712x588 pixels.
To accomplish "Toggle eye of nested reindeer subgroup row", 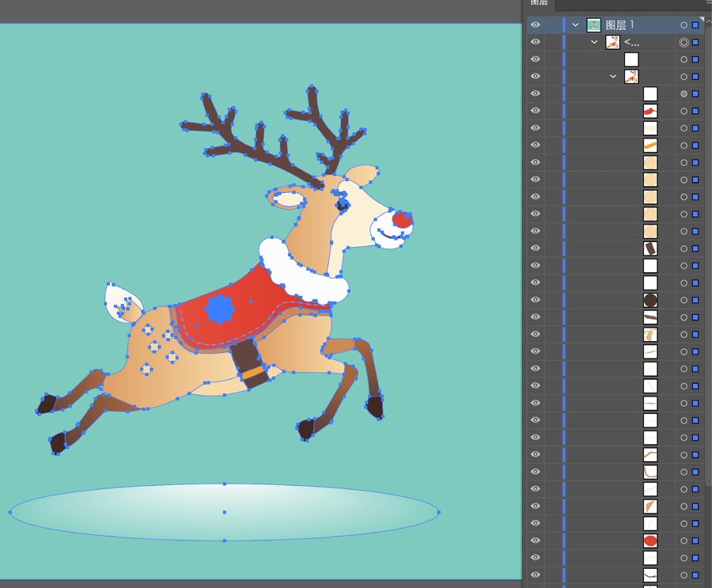I will tap(536, 76).
